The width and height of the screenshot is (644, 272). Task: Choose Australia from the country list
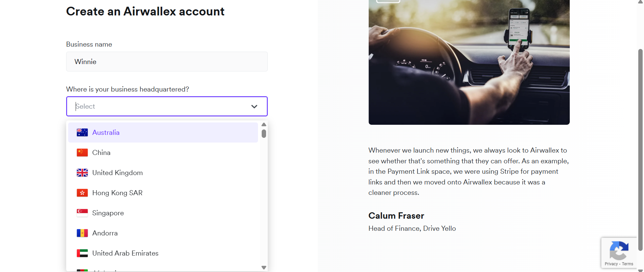point(106,132)
